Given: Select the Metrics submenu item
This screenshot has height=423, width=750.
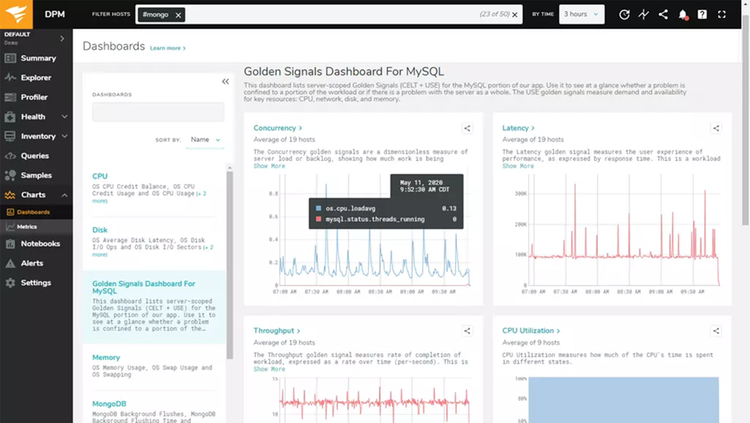Looking at the screenshot, I should [x=36, y=227].
